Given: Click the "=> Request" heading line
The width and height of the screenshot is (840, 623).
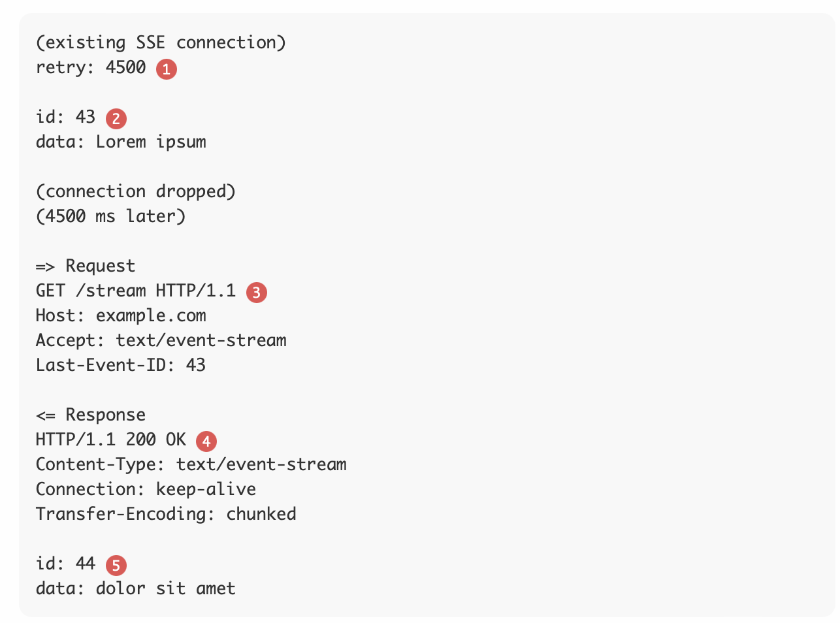Looking at the screenshot, I should [x=86, y=266].
